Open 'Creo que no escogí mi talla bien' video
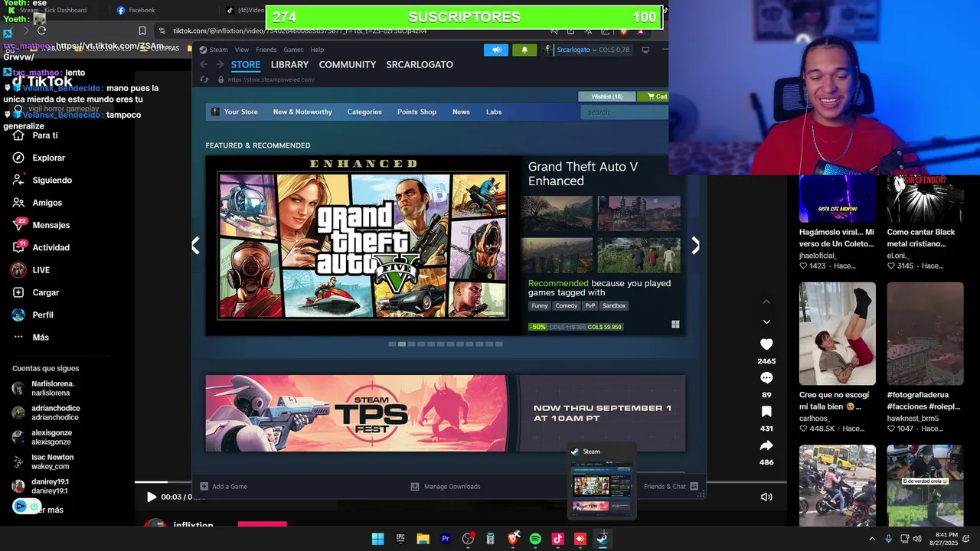The width and height of the screenshot is (980, 551). 838,334
